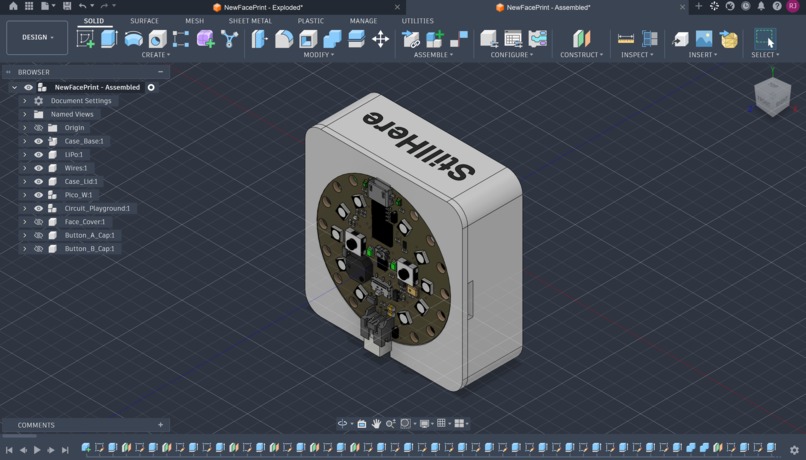Click the Offset Plane construct icon
806x460 pixels.
581,39
